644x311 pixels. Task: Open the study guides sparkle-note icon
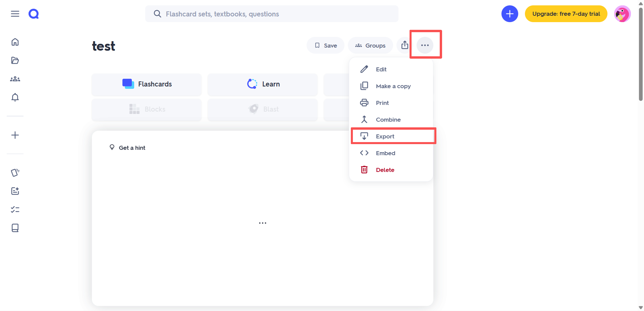point(15,191)
